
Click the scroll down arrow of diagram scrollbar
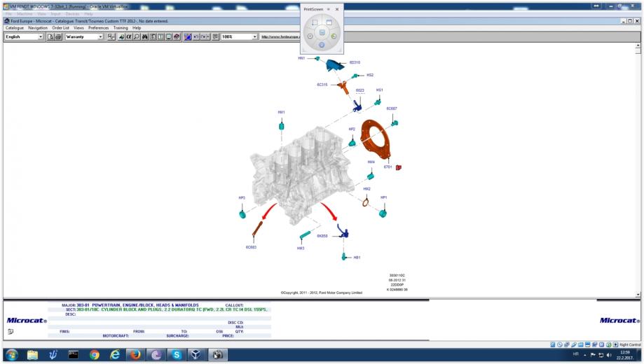tap(638, 295)
